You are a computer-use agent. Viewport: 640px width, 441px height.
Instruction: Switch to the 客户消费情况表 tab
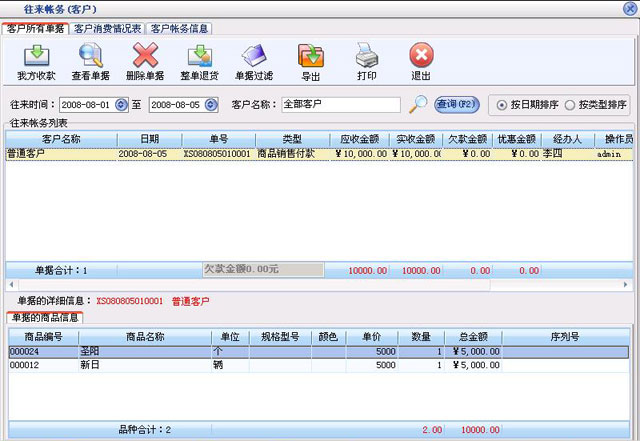pyautogui.click(x=108, y=28)
